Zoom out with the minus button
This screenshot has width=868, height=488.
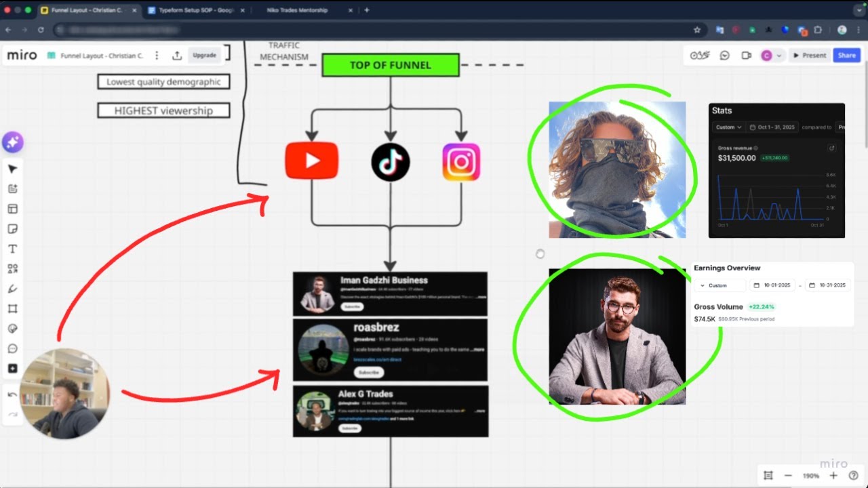[788, 476]
